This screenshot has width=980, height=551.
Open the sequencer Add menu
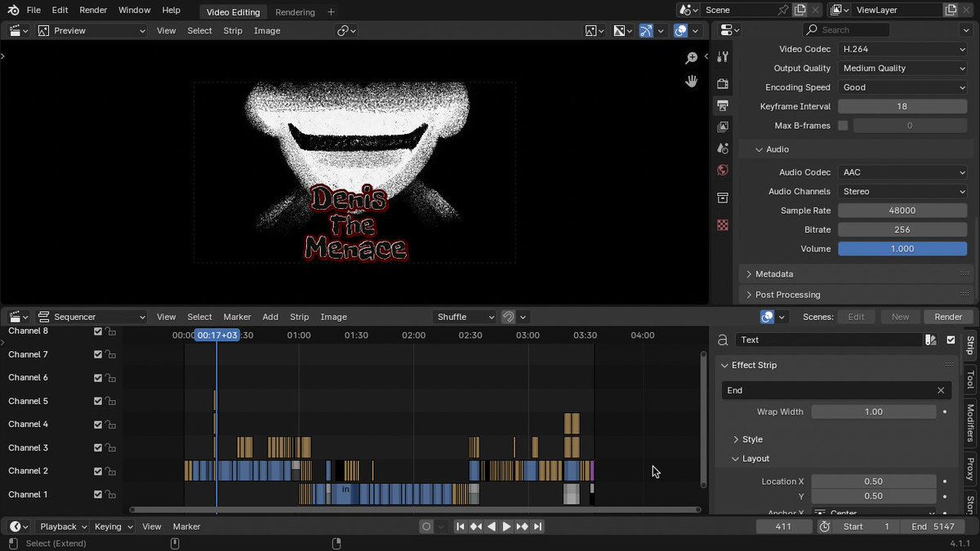(270, 317)
